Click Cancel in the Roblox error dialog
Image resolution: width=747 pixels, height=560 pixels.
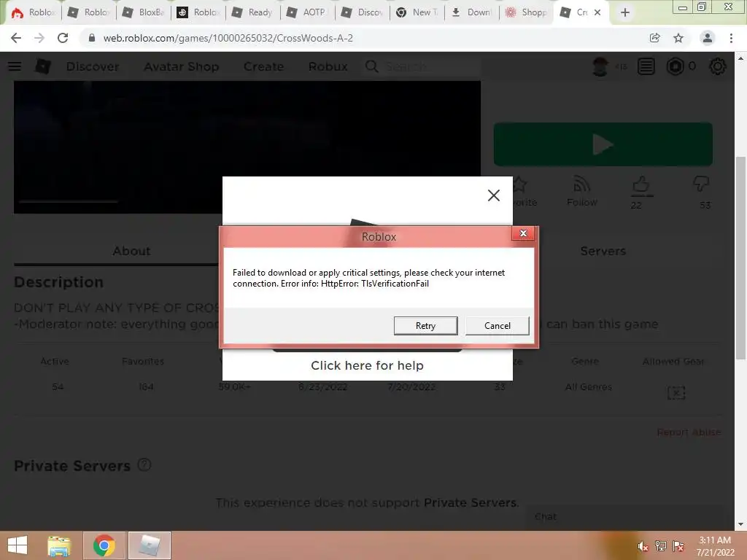497,326
